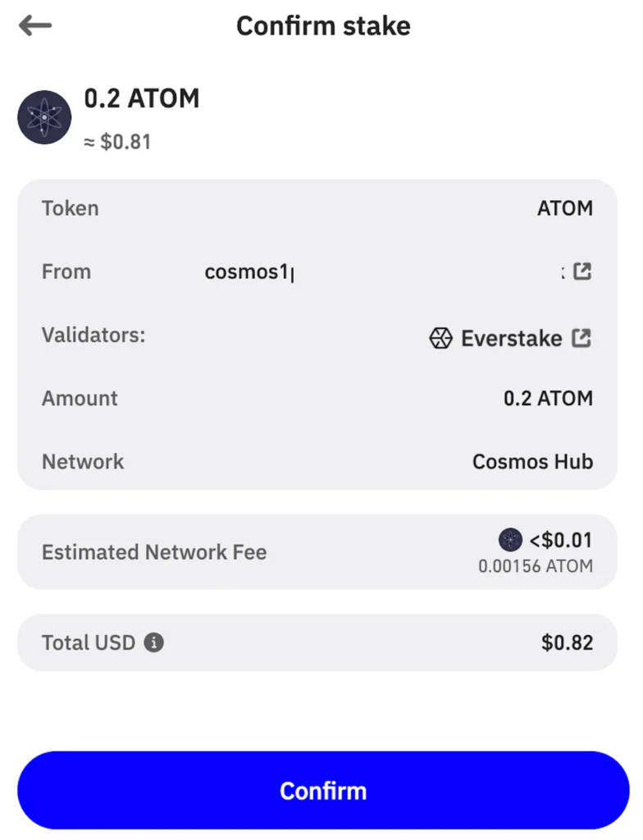
Task: Go back with the left arrow
Action: 35,25
